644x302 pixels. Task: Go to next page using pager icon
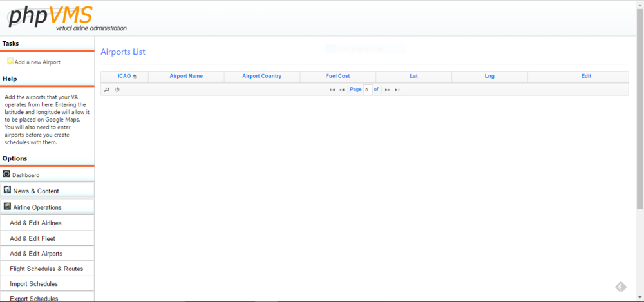[x=388, y=90]
